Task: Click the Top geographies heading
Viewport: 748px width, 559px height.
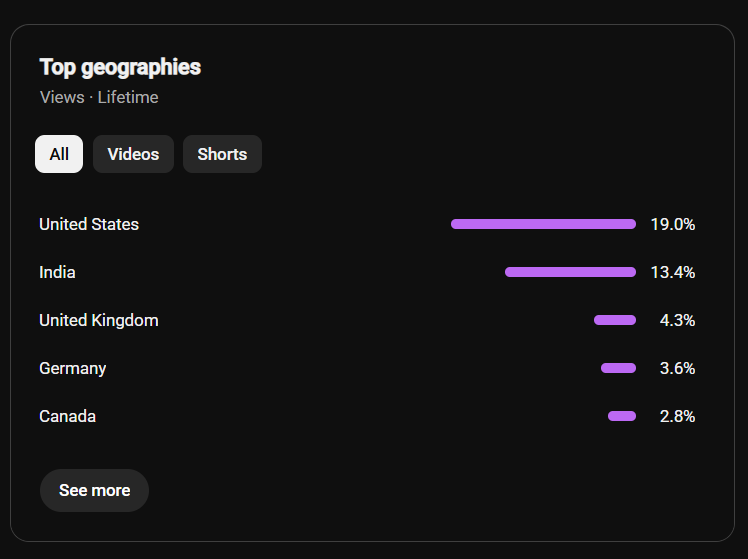Action: pos(120,68)
